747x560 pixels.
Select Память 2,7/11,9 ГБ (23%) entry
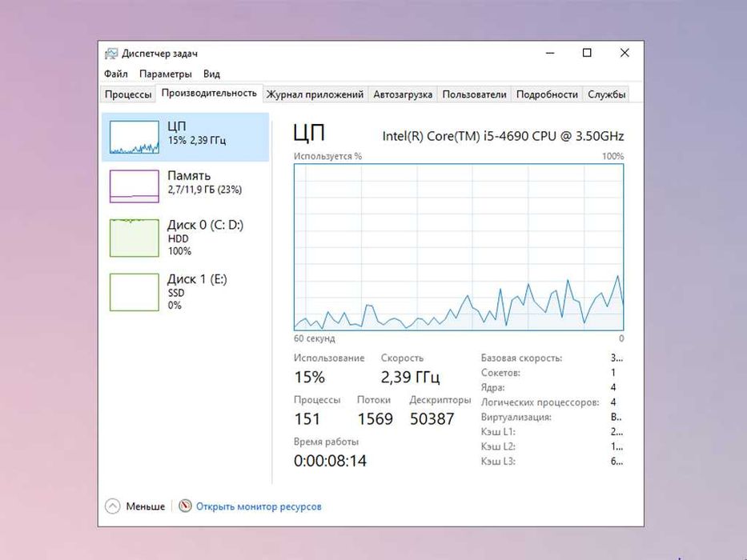pyautogui.click(x=185, y=186)
